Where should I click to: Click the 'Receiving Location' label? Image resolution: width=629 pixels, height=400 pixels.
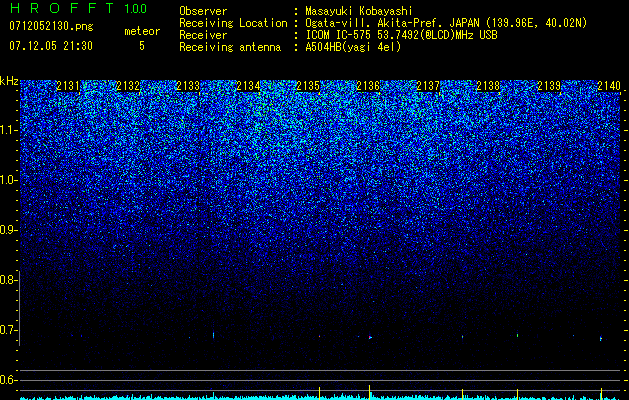click(x=233, y=23)
